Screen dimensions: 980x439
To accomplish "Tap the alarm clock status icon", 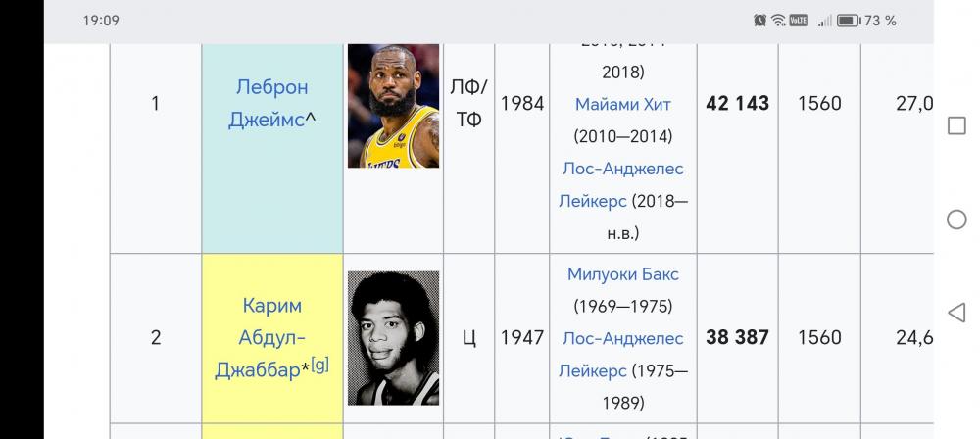I will (760, 21).
